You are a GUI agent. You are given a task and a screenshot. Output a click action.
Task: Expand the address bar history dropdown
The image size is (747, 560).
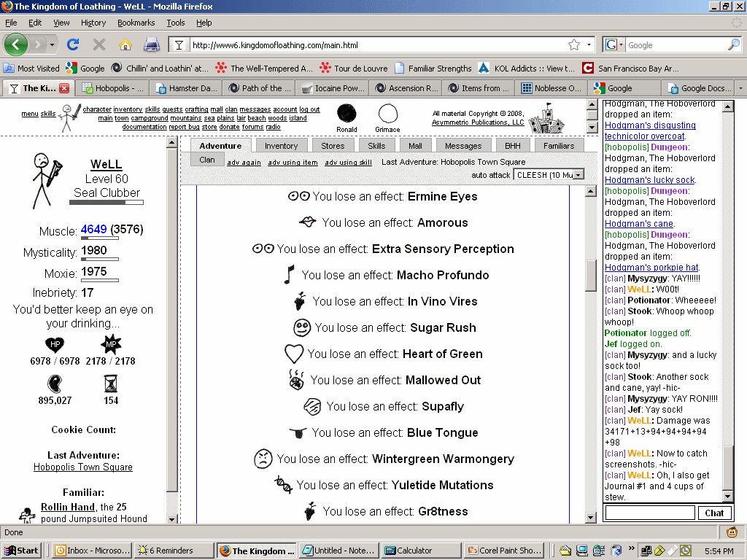click(x=589, y=44)
